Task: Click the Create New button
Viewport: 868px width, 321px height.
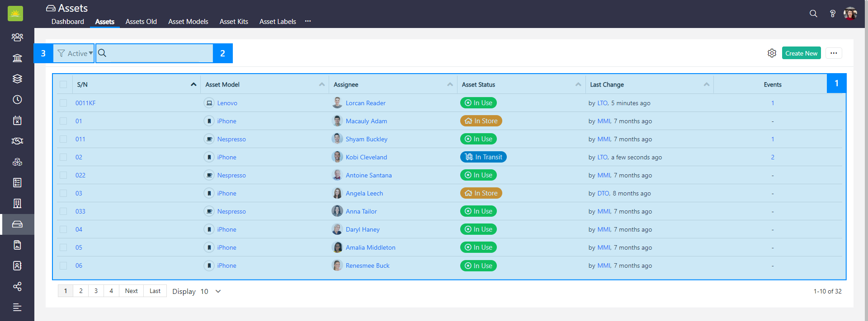Action: pos(801,53)
